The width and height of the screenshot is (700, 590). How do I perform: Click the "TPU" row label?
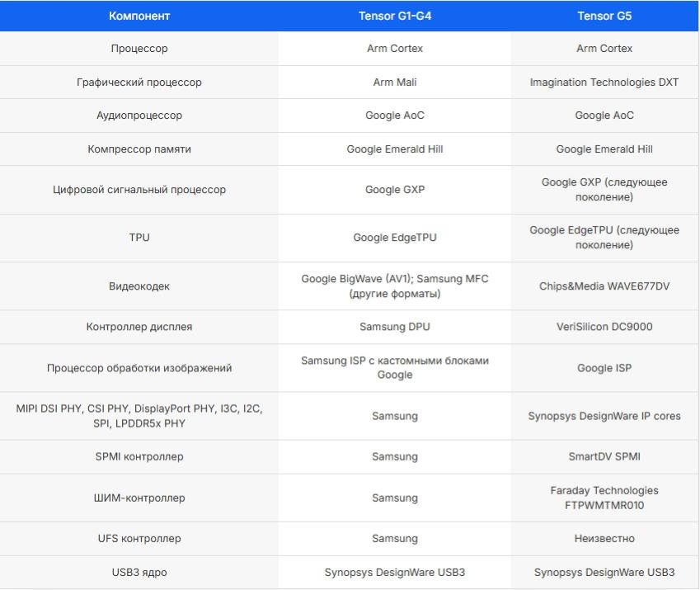click(139, 238)
